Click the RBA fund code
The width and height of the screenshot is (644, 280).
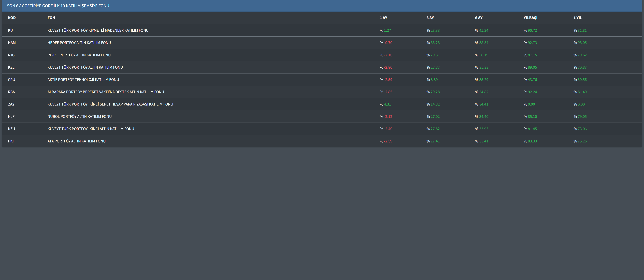11,92
